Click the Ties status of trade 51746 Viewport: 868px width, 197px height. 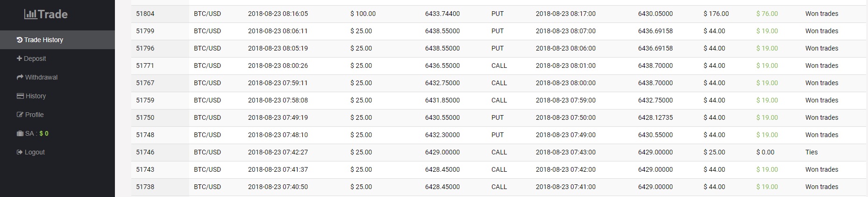[x=811, y=152]
